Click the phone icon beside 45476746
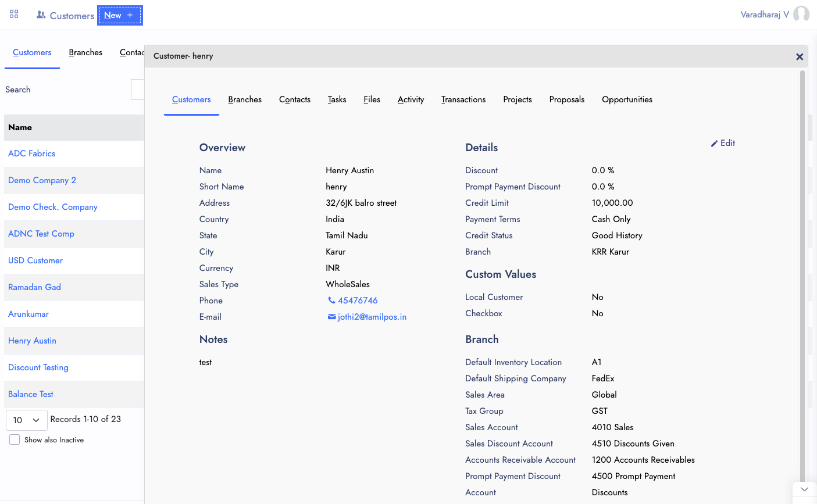The width and height of the screenshot is (817, 504). tap(331, 301)
